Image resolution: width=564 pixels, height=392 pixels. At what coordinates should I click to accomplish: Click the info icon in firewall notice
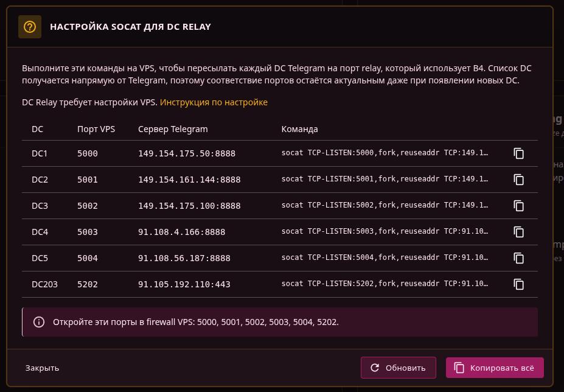point(39,322)
